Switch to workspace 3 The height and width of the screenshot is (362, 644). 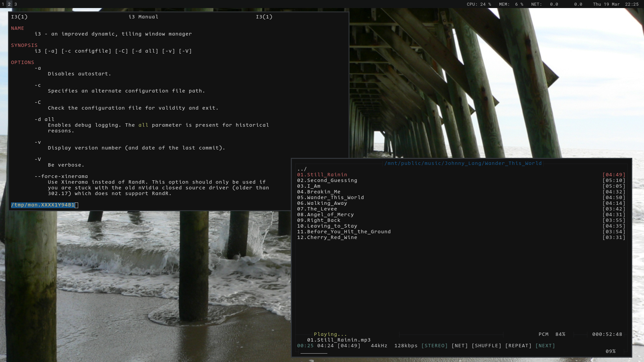[15, 4]
